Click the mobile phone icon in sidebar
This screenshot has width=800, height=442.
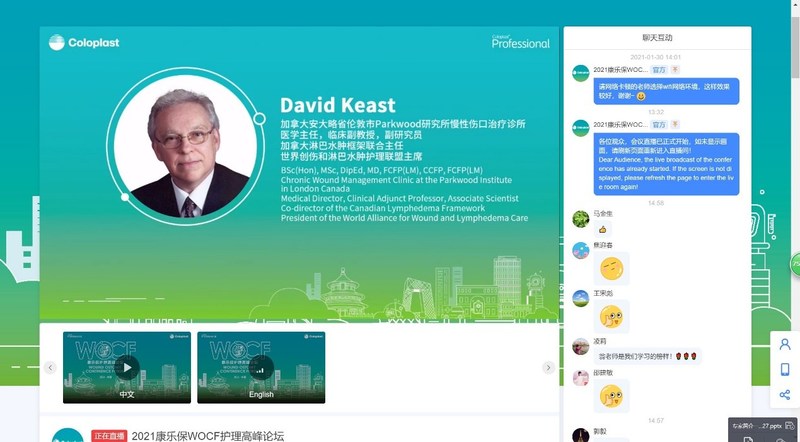pyautogui.click(x=785, y=369)
